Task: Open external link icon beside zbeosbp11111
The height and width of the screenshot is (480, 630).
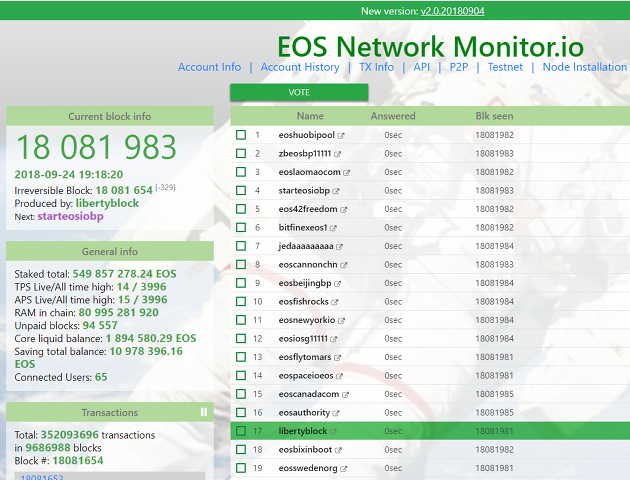Action: tap(337, 154)
